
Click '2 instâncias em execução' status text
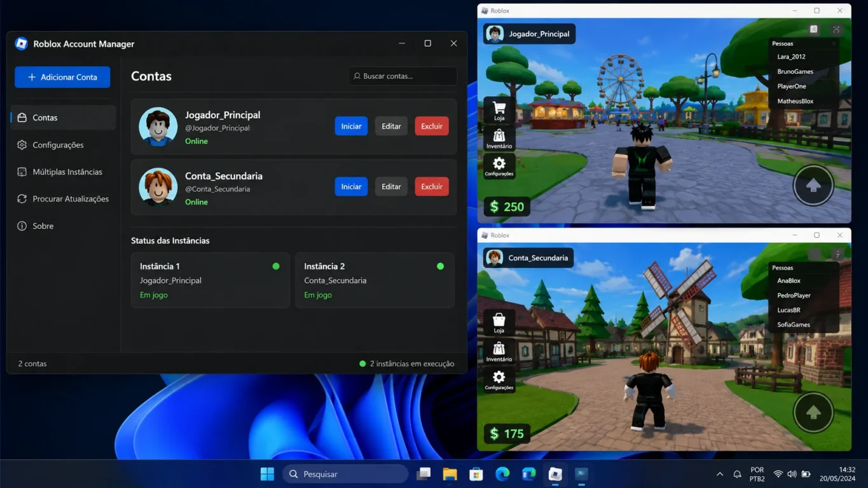(x=412, y=363)
